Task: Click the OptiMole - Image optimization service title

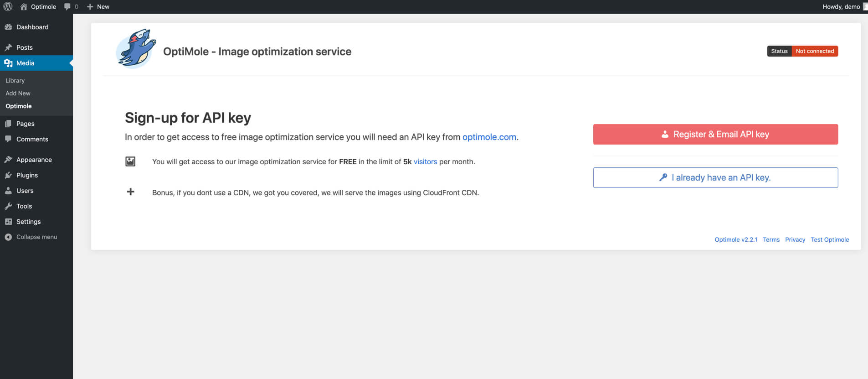Action: [257, 52]
